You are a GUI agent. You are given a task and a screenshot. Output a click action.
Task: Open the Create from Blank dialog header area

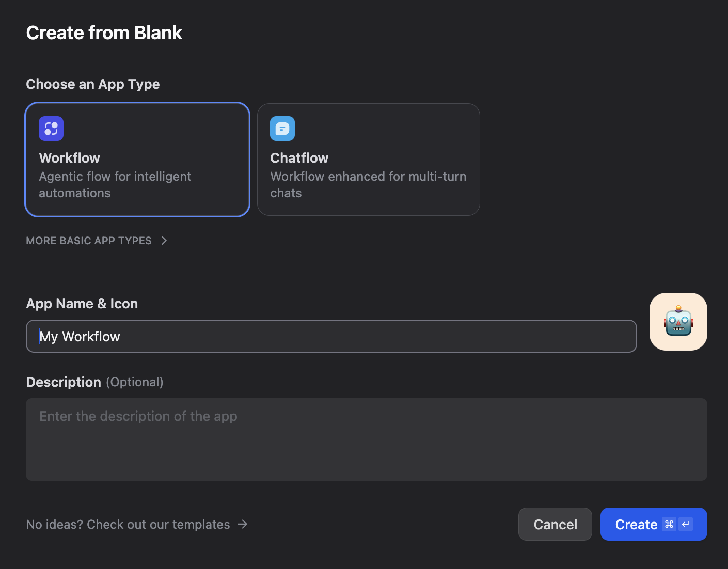(104, 33)
